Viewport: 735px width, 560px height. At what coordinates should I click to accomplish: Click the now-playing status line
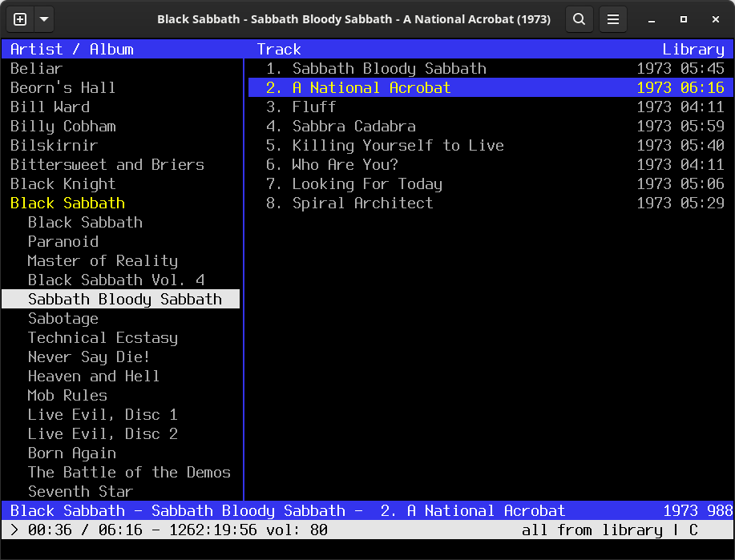tap(367, 510)
